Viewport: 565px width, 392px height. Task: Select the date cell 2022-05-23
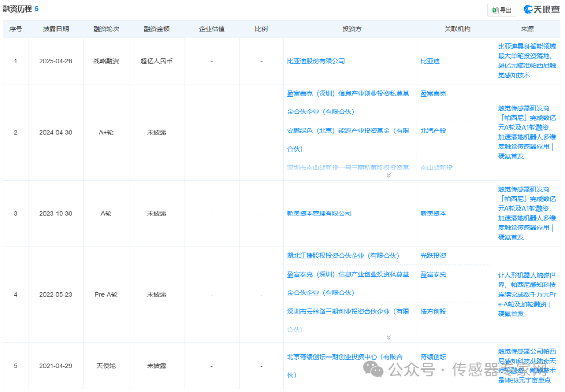click(x=56, y=294)
